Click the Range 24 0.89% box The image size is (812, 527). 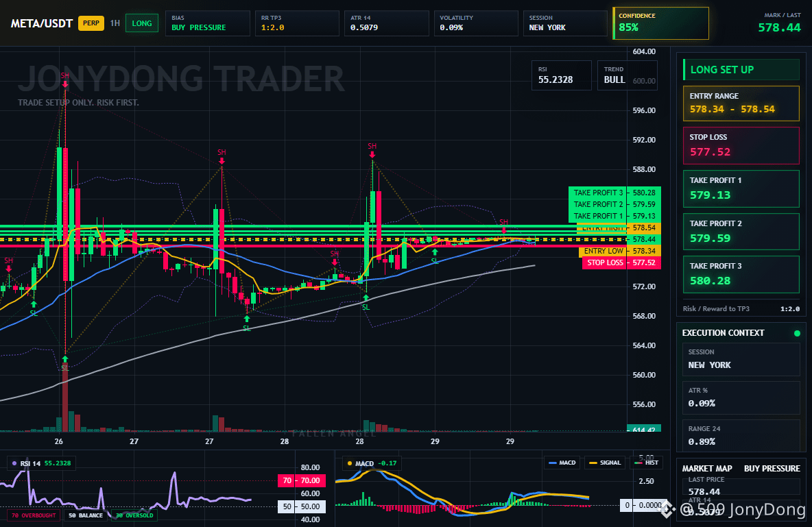741,435
